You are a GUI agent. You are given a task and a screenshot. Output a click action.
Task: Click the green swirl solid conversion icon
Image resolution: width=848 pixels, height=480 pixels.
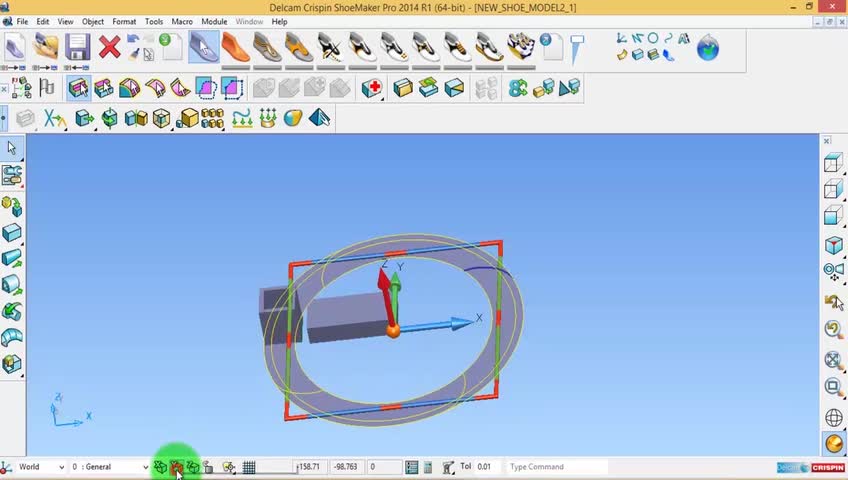[518, 88]
